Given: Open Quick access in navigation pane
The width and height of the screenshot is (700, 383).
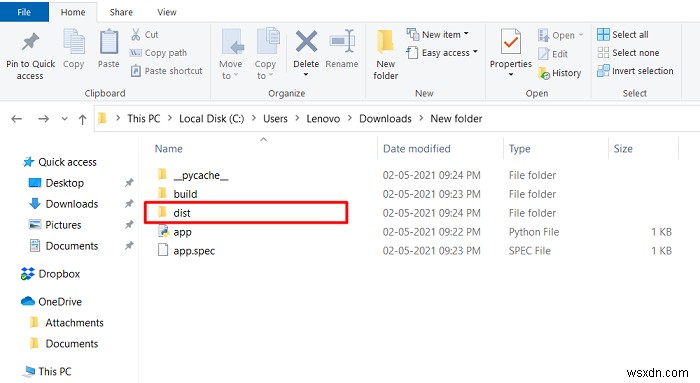Looking at the screenshot, I should [67, 162].
